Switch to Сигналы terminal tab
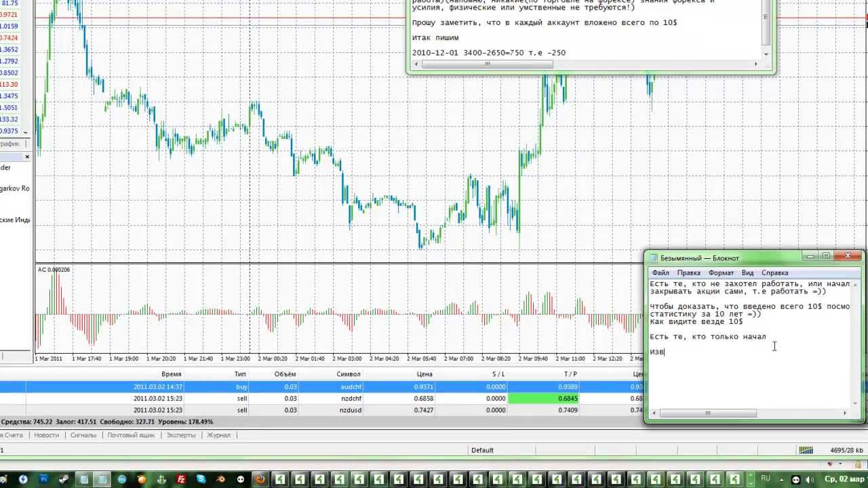868x488 pixels. click(83, 435)
